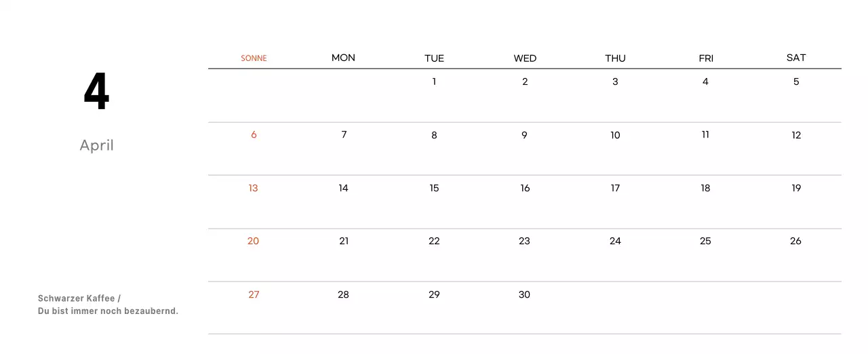This screenshot has height=354, width=868.
Task: Click the WED weekday header
Action: point(525,58)
